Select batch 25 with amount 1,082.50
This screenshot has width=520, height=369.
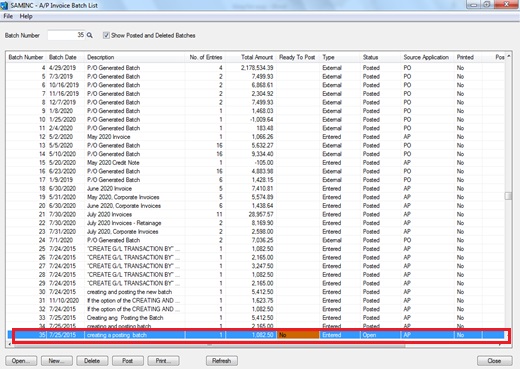point(255,249)
